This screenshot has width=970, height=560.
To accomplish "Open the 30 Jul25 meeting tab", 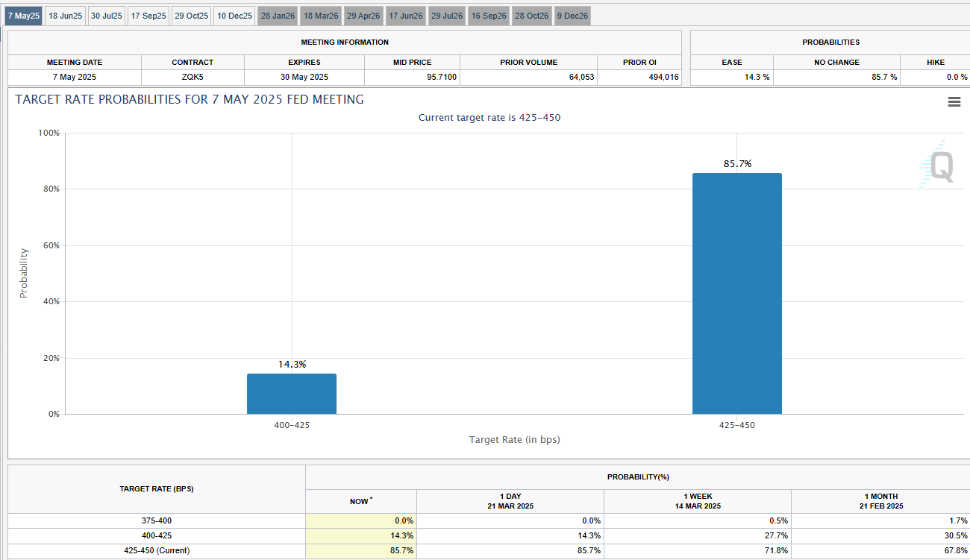I will coord(107,16).
